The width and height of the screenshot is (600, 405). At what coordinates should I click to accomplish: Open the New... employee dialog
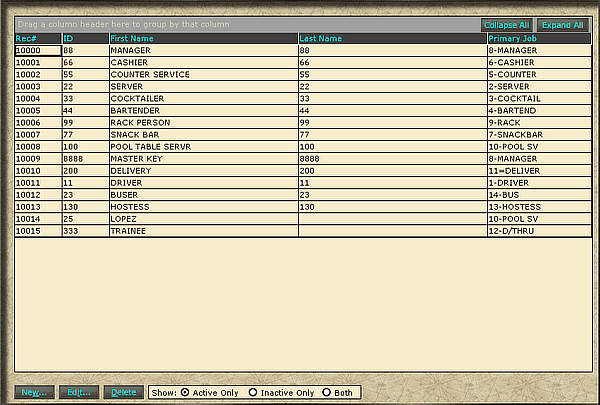(x=34, y=392)
